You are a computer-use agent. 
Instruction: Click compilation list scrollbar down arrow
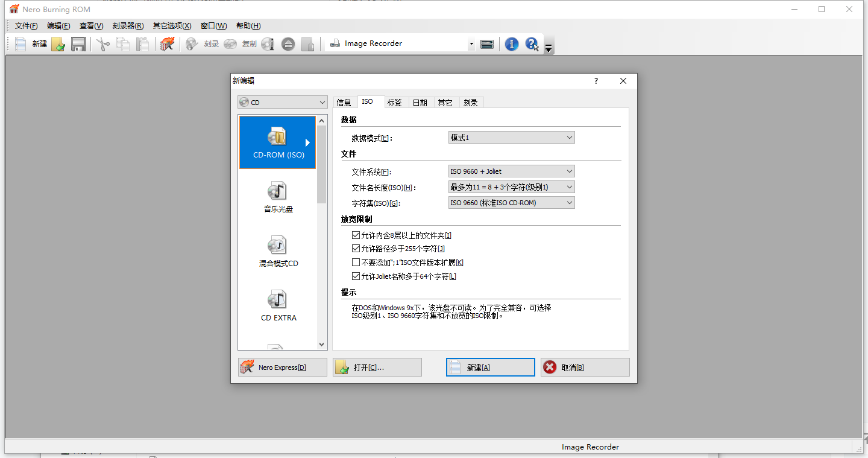[x=321, y=345]
